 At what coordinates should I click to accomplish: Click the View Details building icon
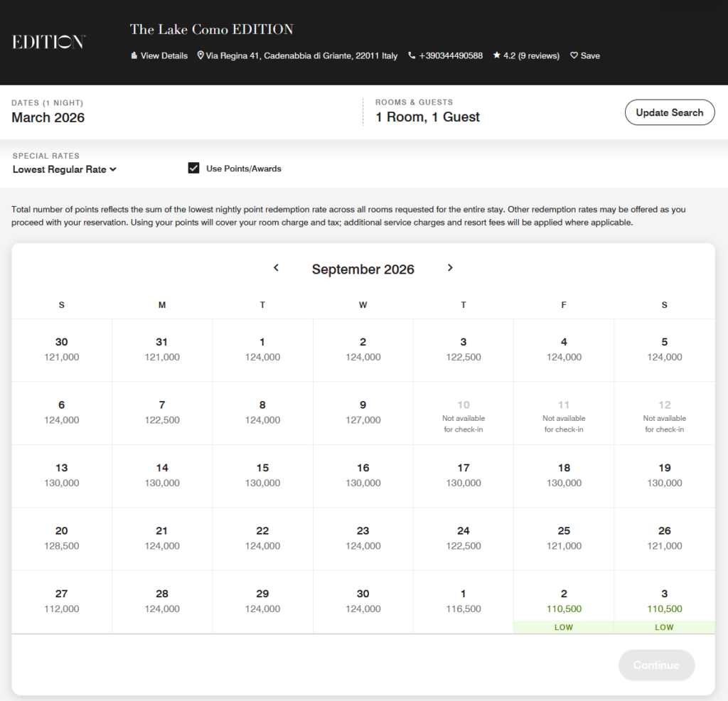point(134,55)
